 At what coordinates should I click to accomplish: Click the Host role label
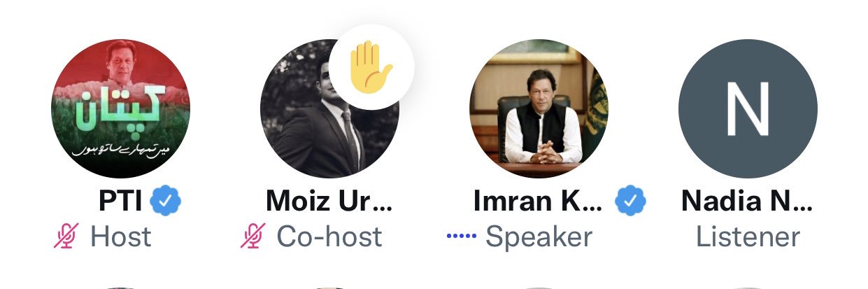point(121,237)
